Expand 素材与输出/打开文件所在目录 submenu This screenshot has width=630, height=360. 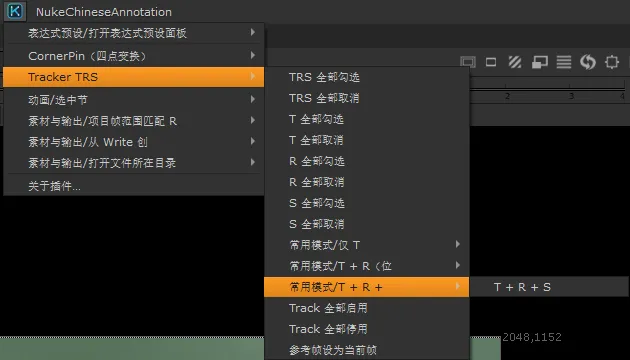[133, 162]
